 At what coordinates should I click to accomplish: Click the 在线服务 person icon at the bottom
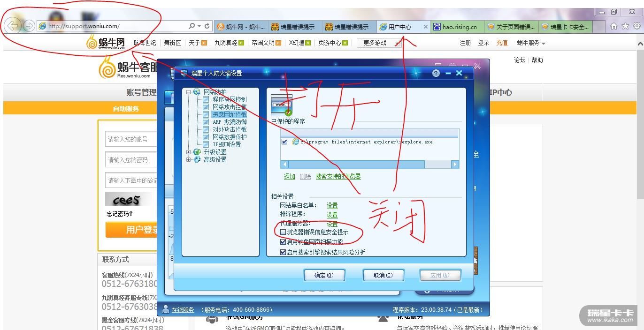(x=165, y=309)
